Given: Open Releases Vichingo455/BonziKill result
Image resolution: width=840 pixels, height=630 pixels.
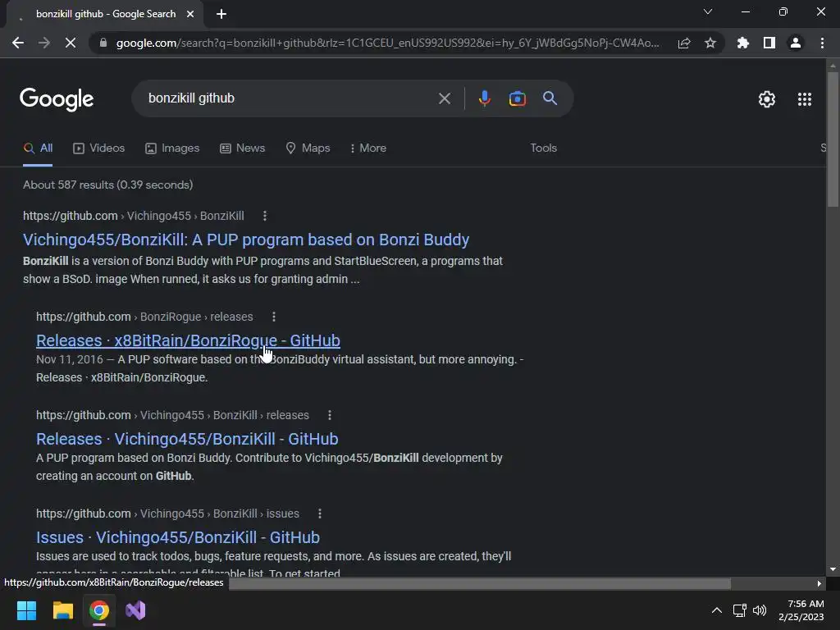Looking at the screenshot, I should pos(187,439).
